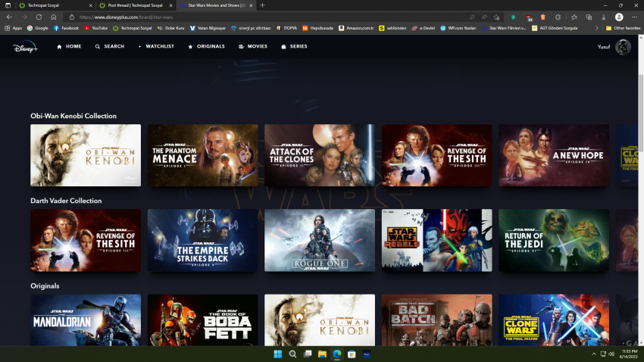Viewport: 644px width, 362px height.
Task: Open the browser downloads icon
Action: [602, 17]
